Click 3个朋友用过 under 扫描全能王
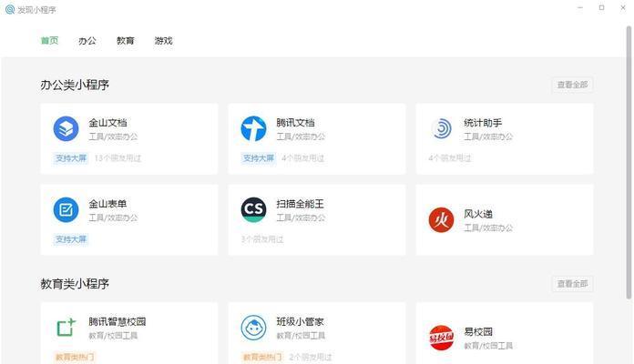Screen dimensions: 634x364 (x=262, y=239)
